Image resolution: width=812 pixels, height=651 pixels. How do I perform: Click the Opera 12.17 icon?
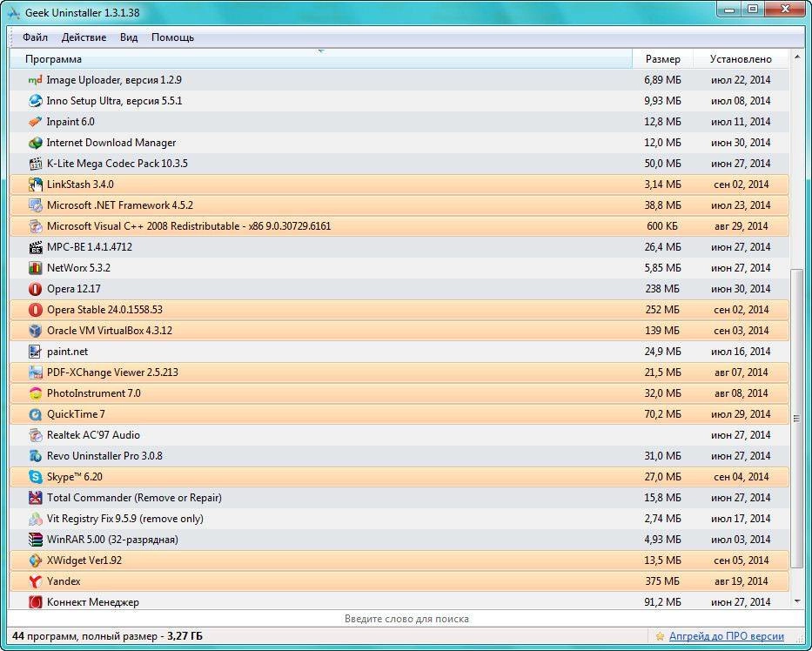35,289
